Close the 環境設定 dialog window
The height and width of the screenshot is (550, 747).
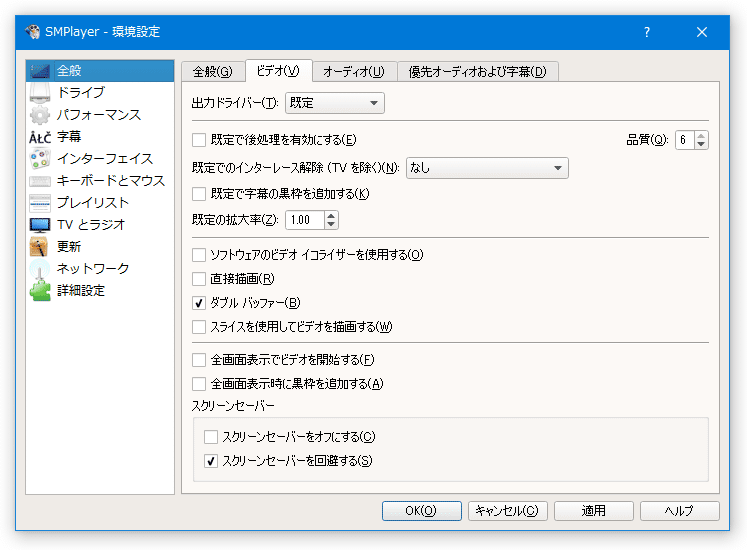(x=701, y=32)
